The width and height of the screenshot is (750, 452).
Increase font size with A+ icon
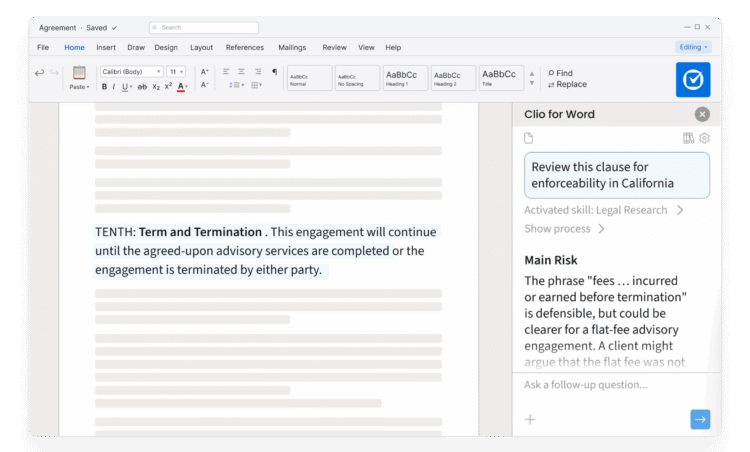click(x=205, y=72)
